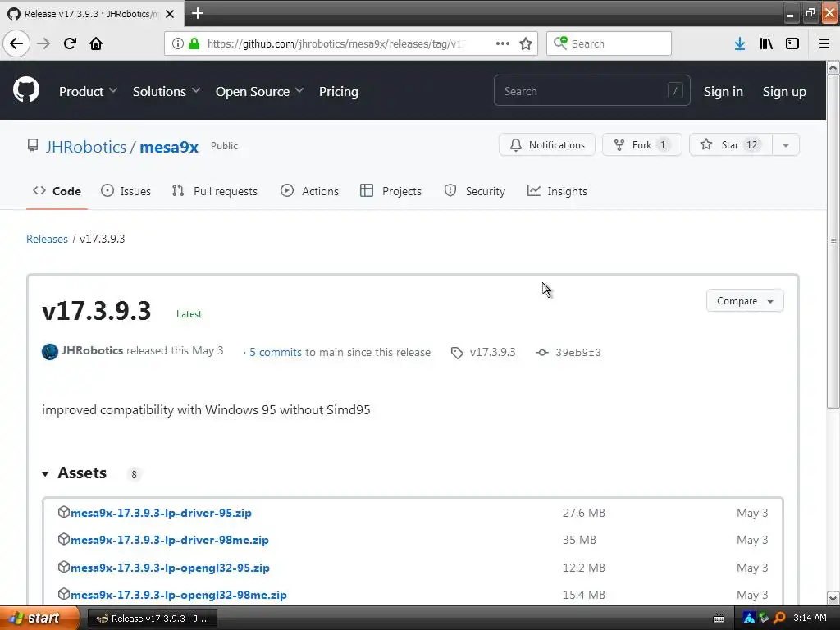Click the browser toolbar Search box
Viewport: 840px width, 630px height.
tap(609, 43)
